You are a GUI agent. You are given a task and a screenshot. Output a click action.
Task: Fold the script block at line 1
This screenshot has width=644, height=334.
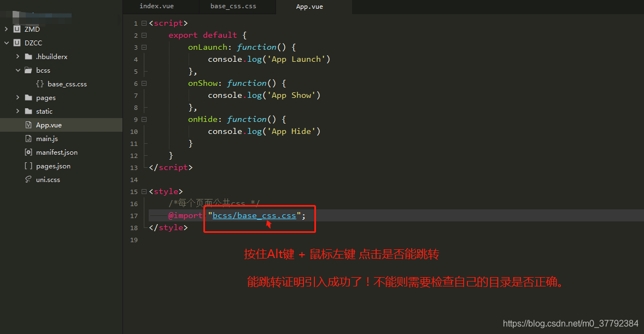144,24
